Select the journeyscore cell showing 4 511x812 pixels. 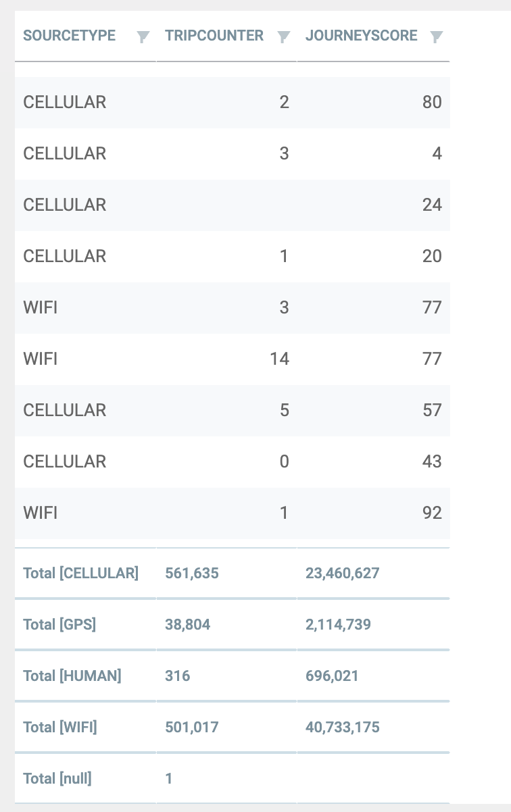437,153
